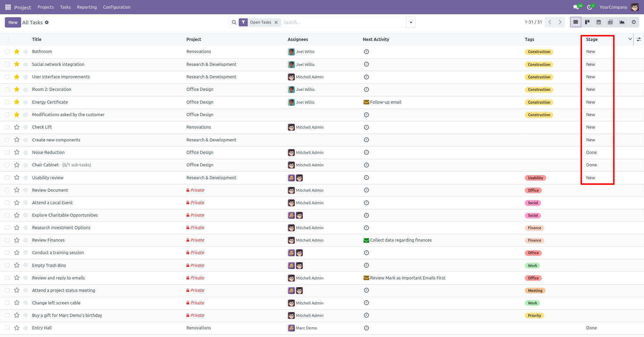Click the Priority tag on birthday gift row

(x=535, y=316)
